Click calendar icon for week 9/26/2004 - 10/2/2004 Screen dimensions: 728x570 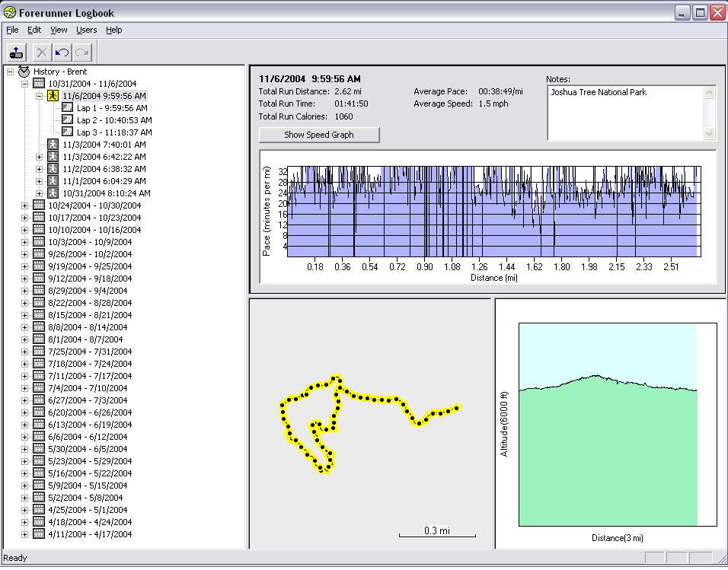pos(39,254)
